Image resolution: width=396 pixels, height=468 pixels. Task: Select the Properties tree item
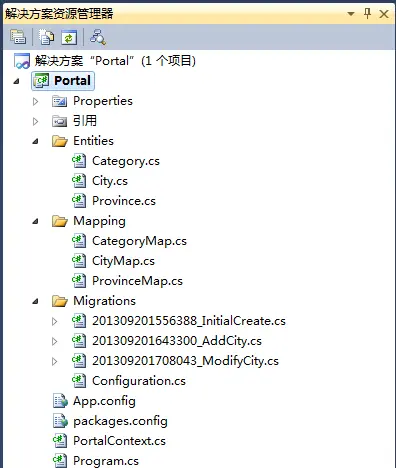[x=103, y=101]
